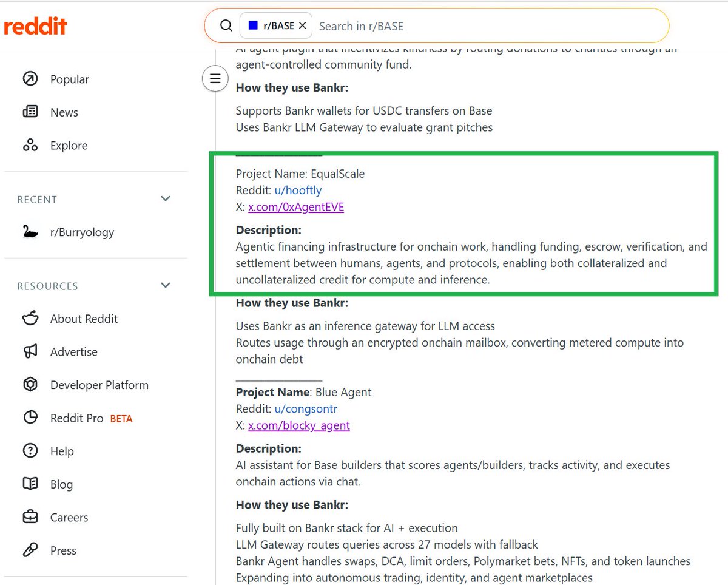Click the News newspaper icon

tap(30, 112)
